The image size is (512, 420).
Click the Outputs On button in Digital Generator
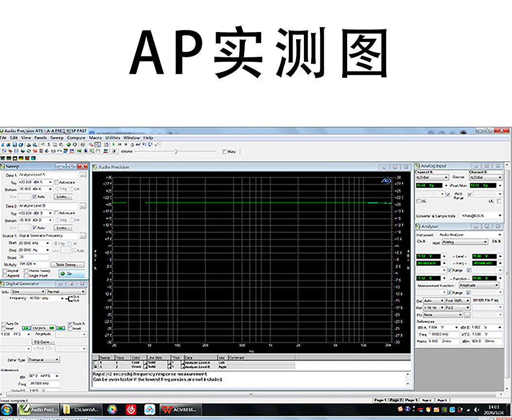tap(43, 328)
